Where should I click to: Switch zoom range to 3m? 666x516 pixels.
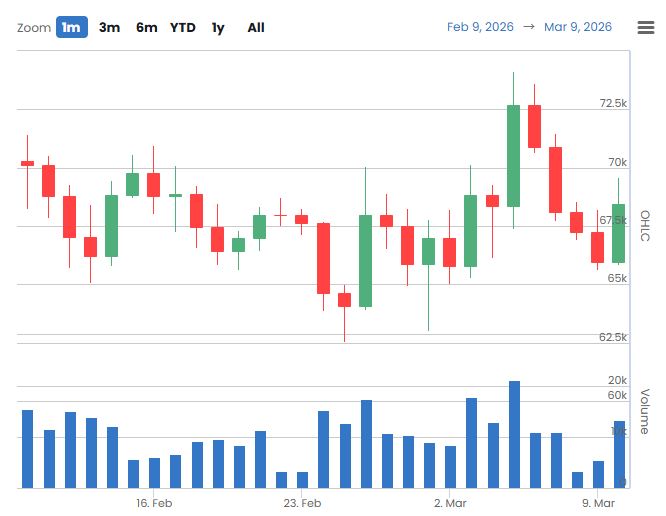pyautogui.click(x=109, y=27)
